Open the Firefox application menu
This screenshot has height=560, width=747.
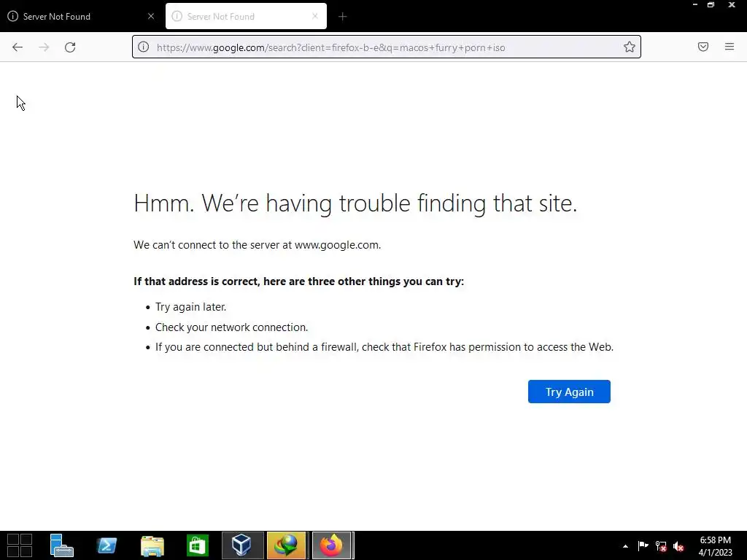point(729,47)
